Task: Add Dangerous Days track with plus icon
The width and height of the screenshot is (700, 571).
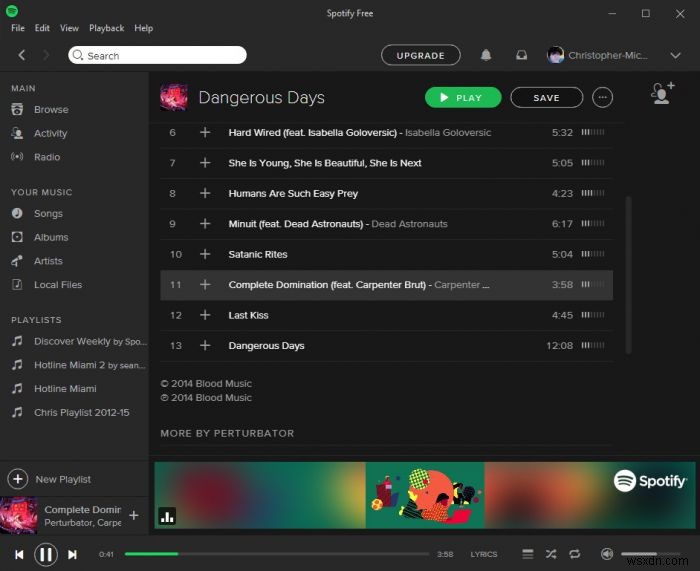Action: [205, 345]
